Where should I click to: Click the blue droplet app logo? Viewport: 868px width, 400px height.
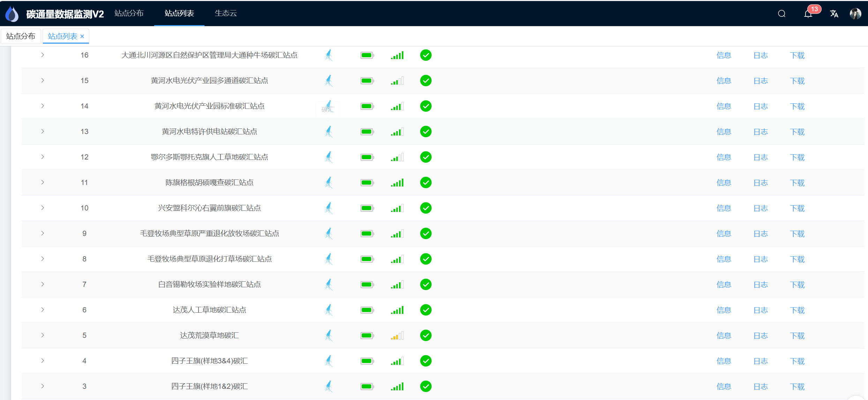tap(12, 14)
